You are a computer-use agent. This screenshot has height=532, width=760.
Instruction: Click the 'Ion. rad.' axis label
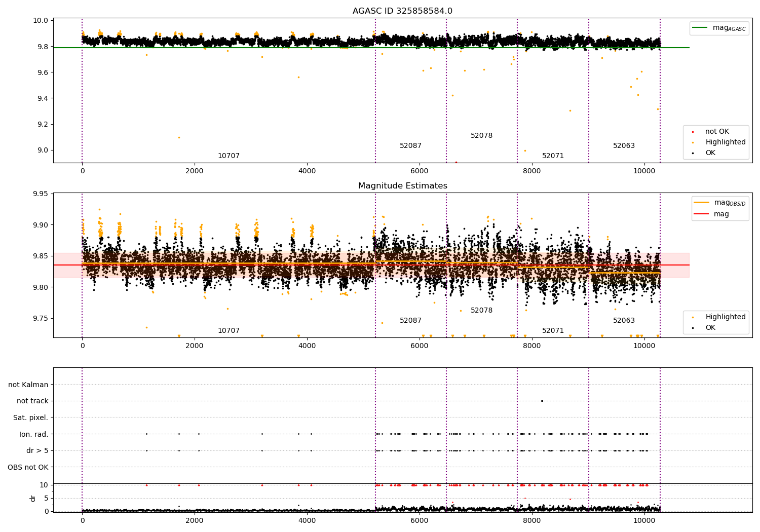click(34, 434)
